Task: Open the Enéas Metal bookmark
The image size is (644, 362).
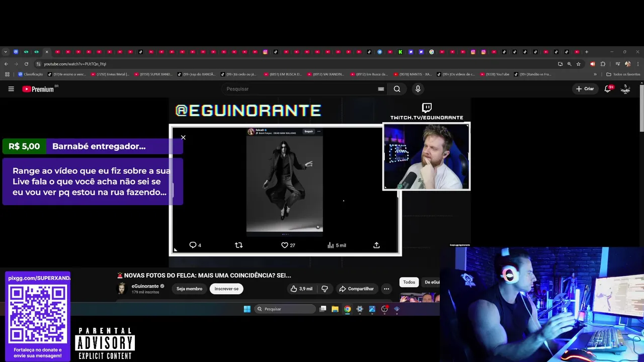Action: (110, 74)
